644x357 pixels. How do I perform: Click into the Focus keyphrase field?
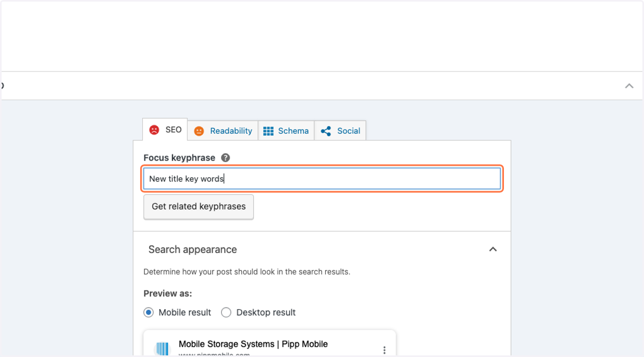[322, 179]
